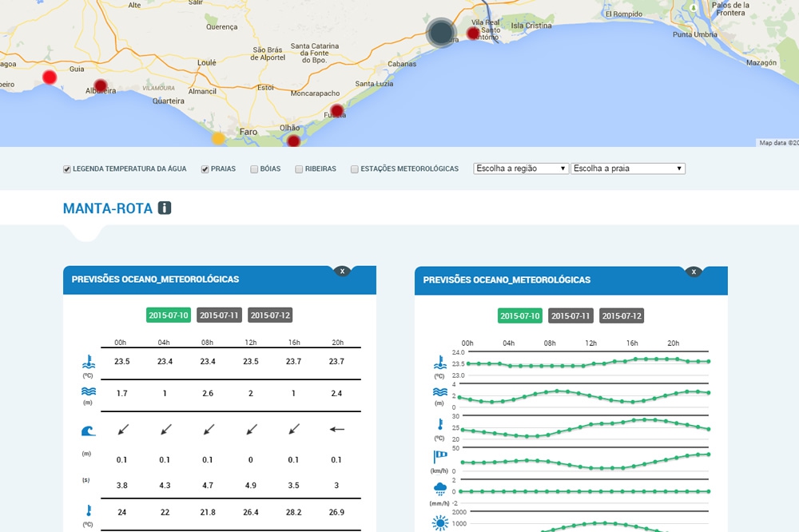799x532 pixels.
Task: Select 2015-07-10 tab in left table panel
Action: click(x=169, y=315)
